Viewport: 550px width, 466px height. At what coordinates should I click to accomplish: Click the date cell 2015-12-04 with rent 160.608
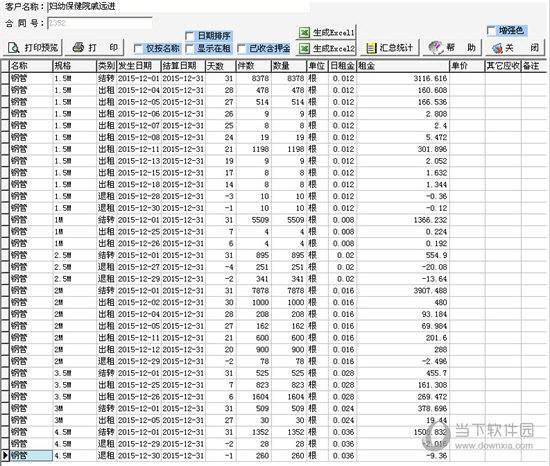tap(139, 90)
